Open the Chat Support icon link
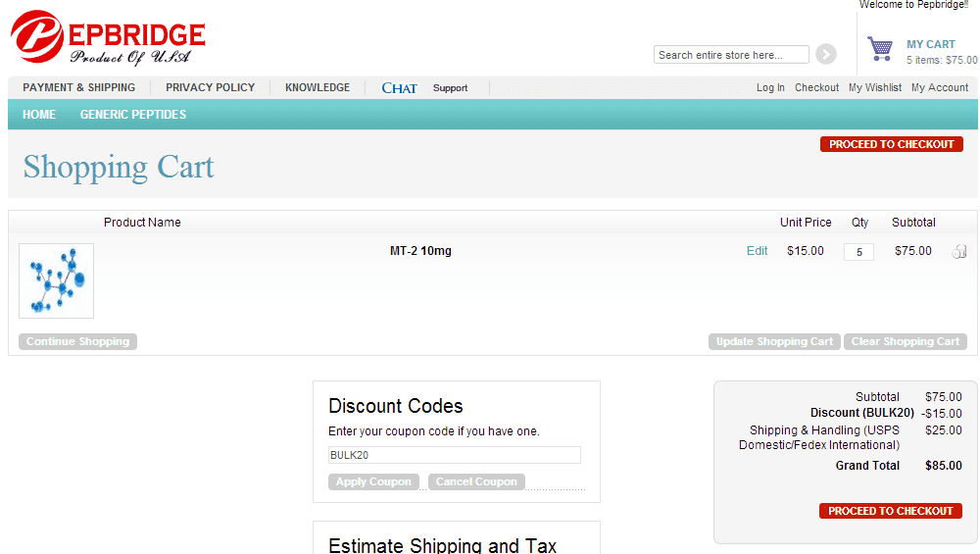 coord(424,88)
